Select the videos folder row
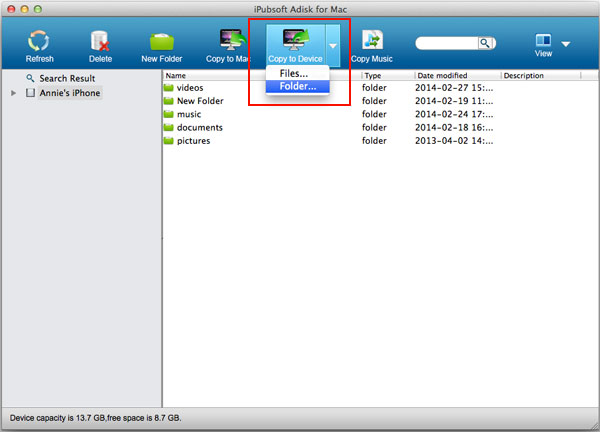Screen dimensions: 600x432 click(x=380, y=88)
